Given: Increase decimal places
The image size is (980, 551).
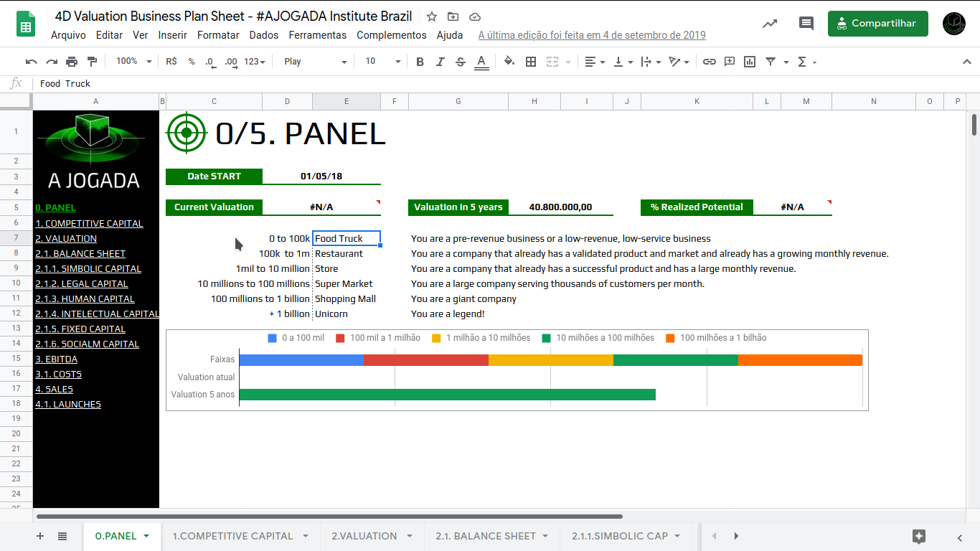Looking at the screenshot, I should pyautogui.click(x=231, y=62).
